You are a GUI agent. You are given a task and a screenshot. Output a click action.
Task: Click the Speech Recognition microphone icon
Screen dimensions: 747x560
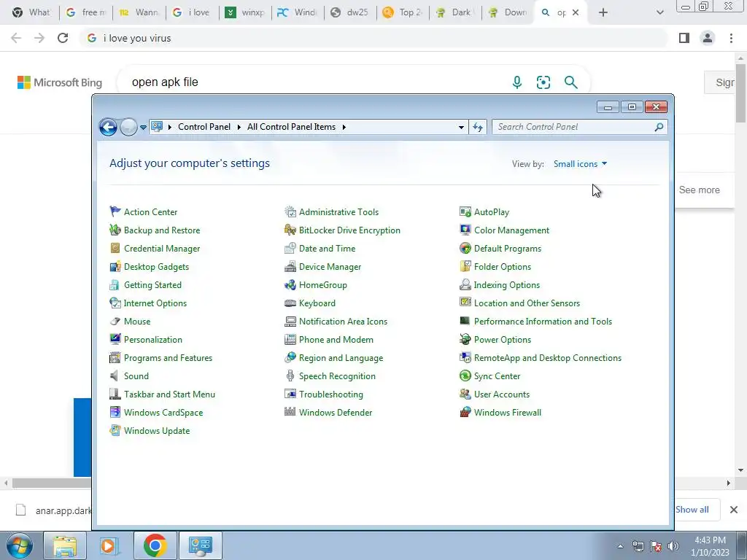tap(290, 376)
